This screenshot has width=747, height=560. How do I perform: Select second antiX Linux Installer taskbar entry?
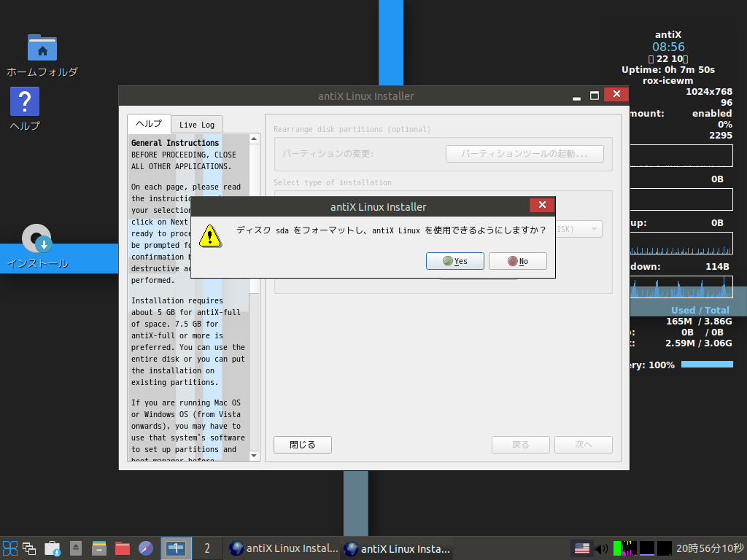pos(396,548)
